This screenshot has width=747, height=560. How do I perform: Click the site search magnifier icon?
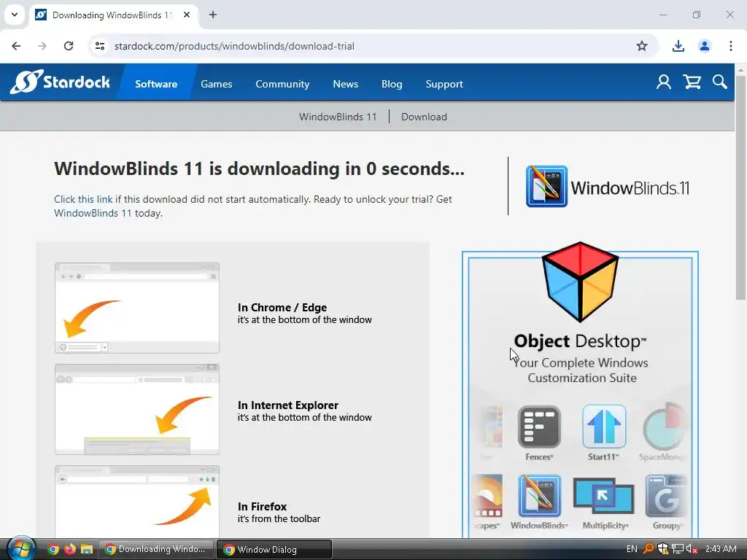click(720, 82)
